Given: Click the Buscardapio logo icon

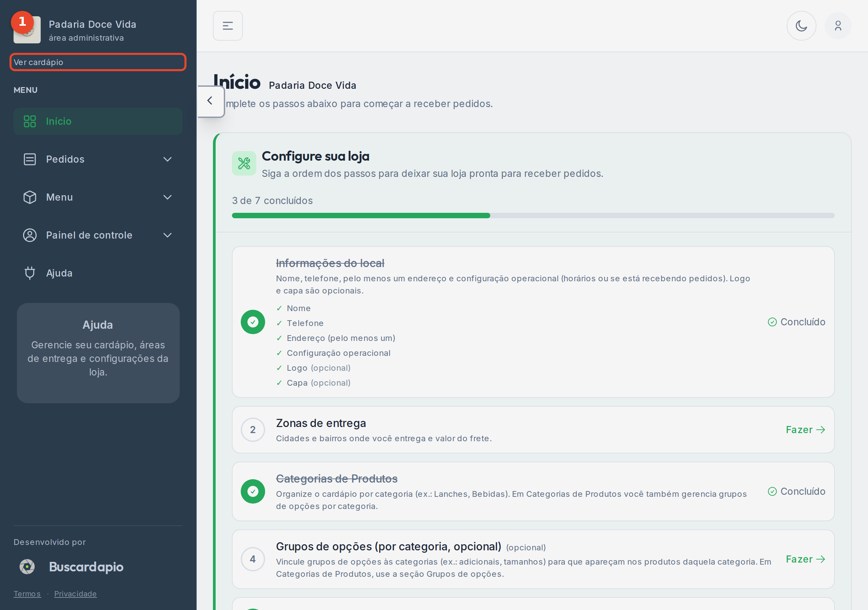Looking at the screenshot, I should click(27, 567).
